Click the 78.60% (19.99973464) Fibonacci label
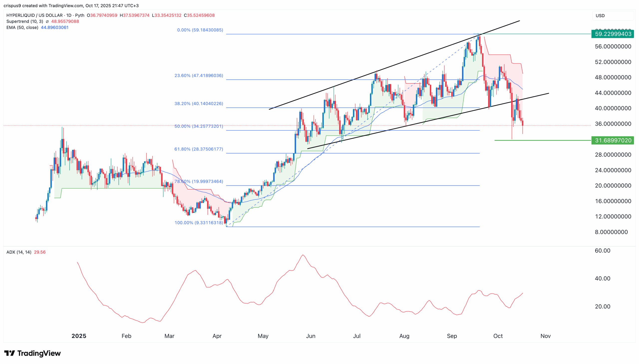639x364 pixels. [198, 182]
